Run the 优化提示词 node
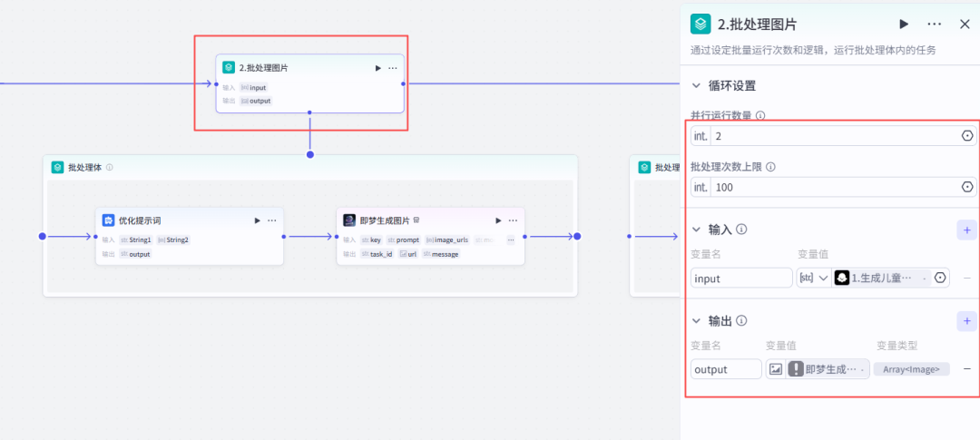Image resolution: width=980 pixels, height=440 pixels. [257, 220]
